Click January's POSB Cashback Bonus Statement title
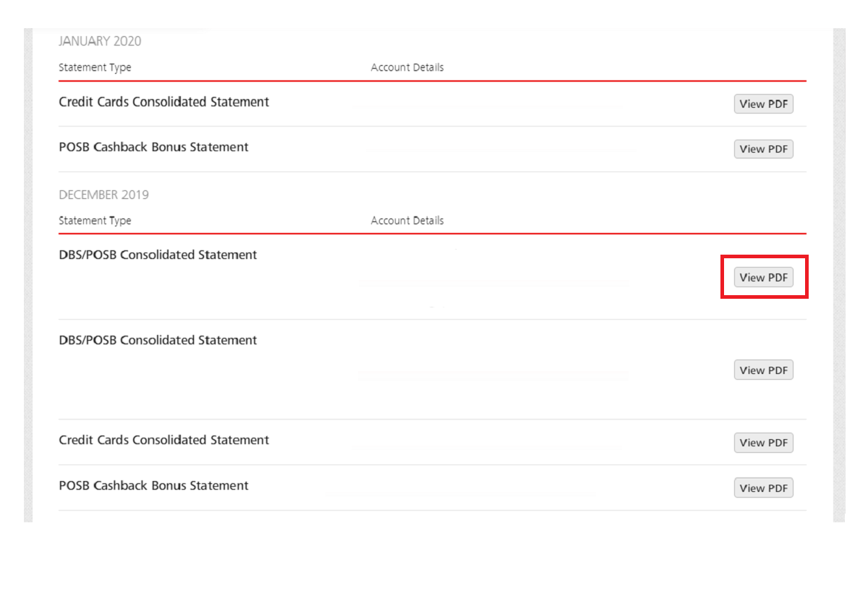Image resolution: width=868 pixels, height=599 pixels. pyautogui.click(x=153, y=147)
